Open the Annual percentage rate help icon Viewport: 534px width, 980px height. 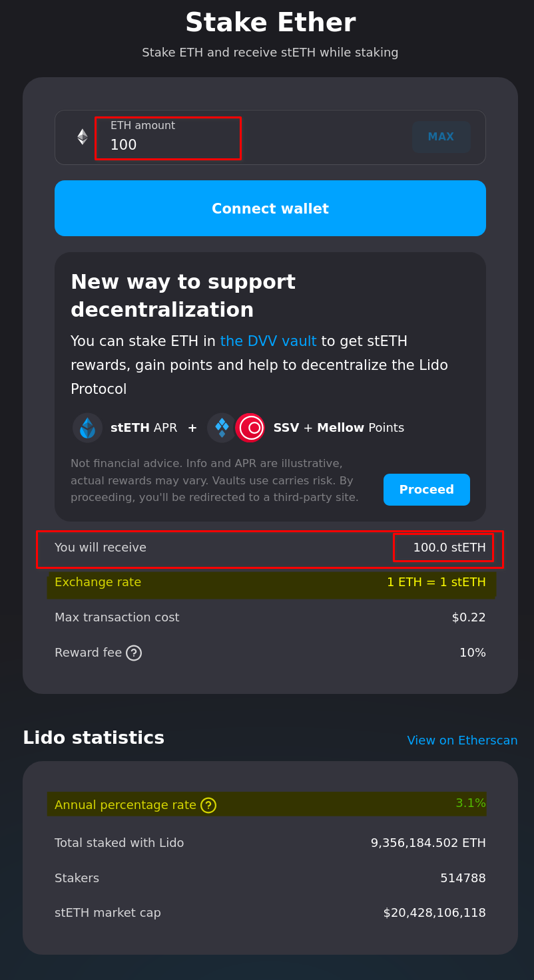click(208, 805)
